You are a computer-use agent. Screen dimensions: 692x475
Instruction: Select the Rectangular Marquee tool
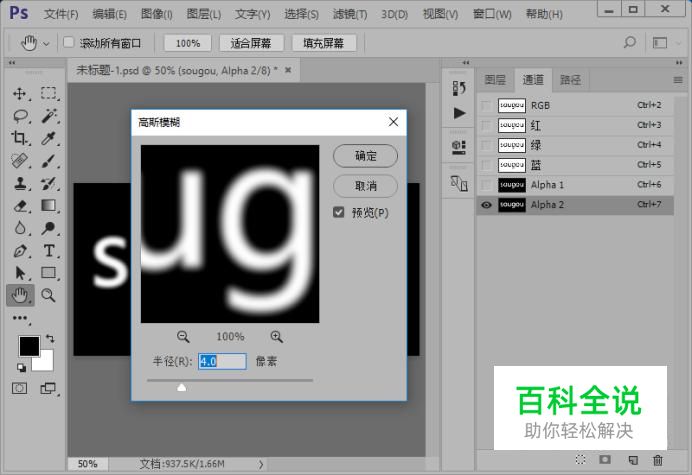click(49, 94)
